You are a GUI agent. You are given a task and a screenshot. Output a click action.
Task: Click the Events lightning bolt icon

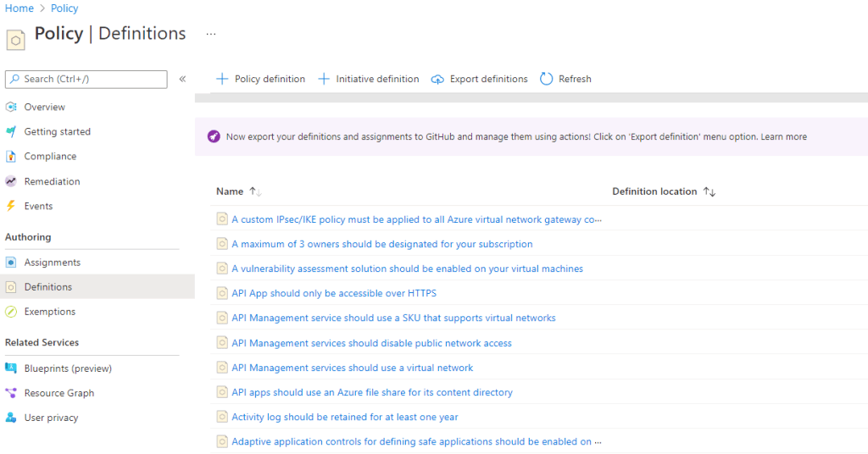(11, 206)
